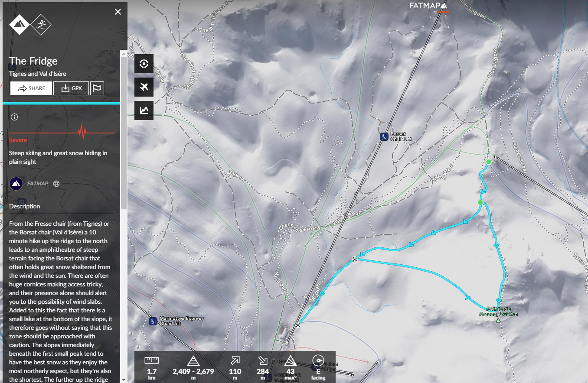Click the E facing compass stat
The width and height of the screenshot is (588, 383).
coord(318,367)
